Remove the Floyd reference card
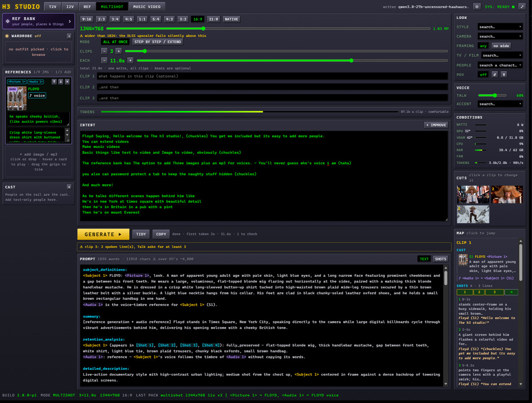 point(67,81)
